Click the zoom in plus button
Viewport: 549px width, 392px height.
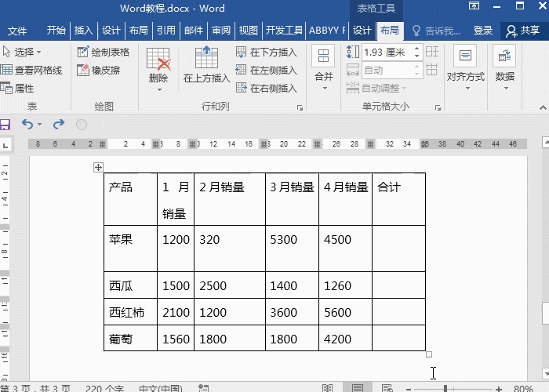click(x=499, y=389)
